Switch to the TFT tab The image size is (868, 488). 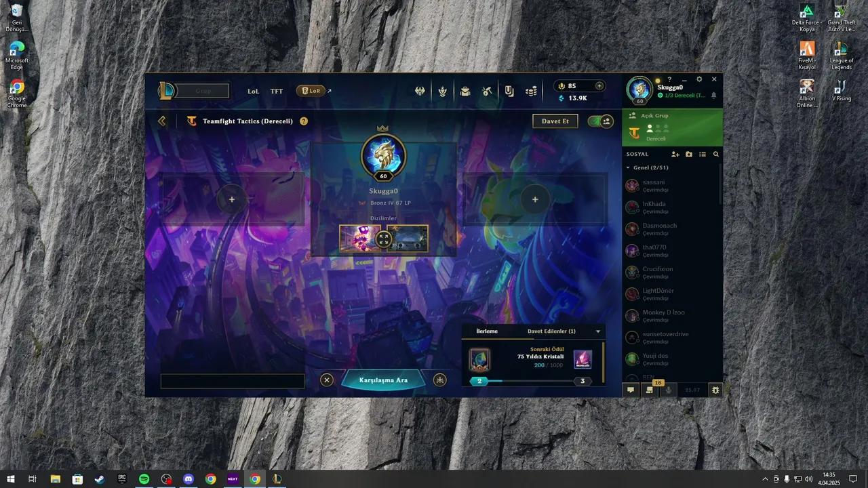tap(277, 91)
